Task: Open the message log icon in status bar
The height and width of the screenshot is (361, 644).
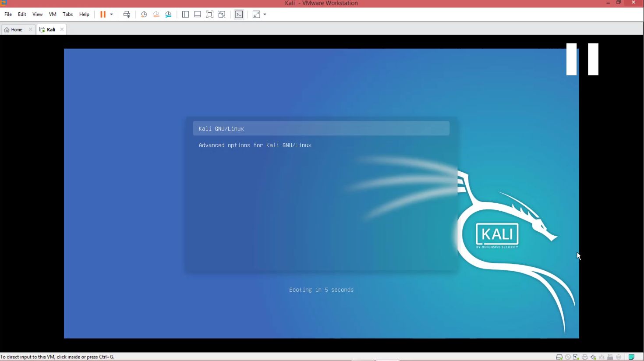Action: coord(631,357)
